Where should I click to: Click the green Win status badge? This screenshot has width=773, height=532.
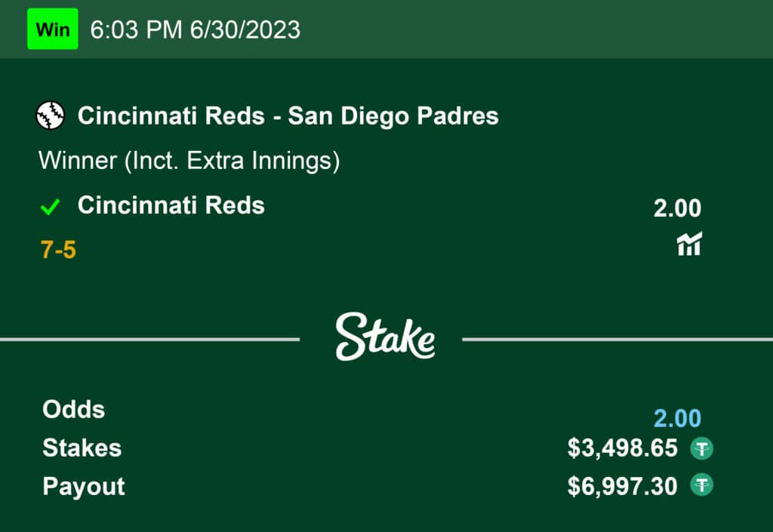(x=53, y=29)
